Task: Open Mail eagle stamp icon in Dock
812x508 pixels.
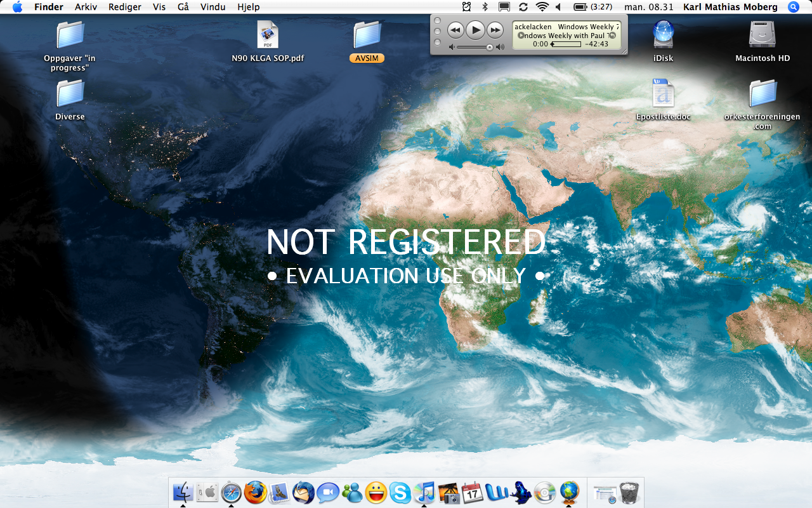Action: tap(280, 492)
